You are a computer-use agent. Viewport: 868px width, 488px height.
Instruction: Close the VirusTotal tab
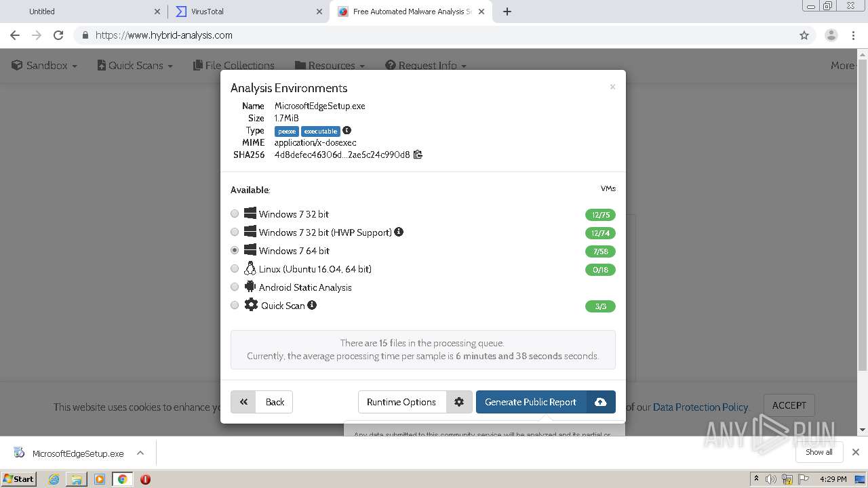(319, 12)
